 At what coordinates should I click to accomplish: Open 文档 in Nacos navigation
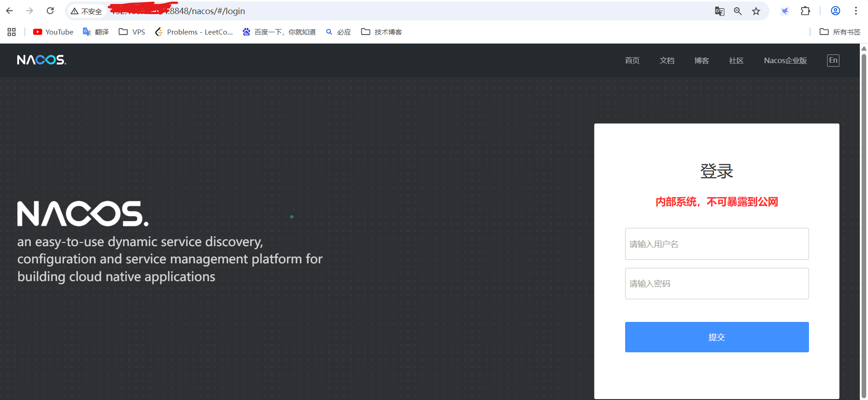[667, 60]
